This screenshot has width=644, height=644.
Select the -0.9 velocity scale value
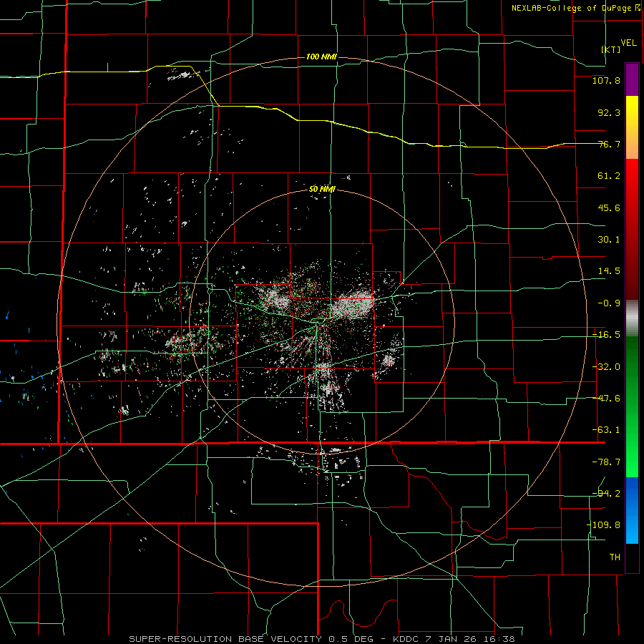pyautogui.click(x=609, y=303)
